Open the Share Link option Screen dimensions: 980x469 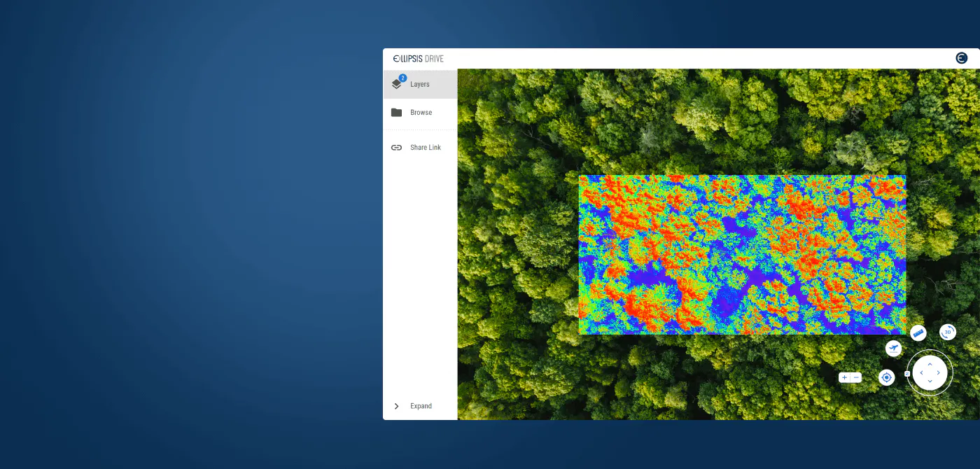(420, 148)
